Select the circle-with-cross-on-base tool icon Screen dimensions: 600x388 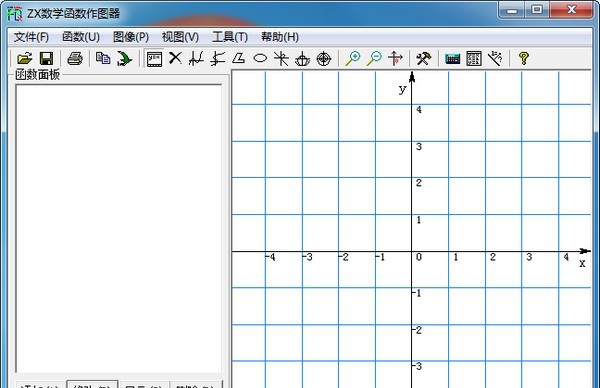(x=302, y=59)
